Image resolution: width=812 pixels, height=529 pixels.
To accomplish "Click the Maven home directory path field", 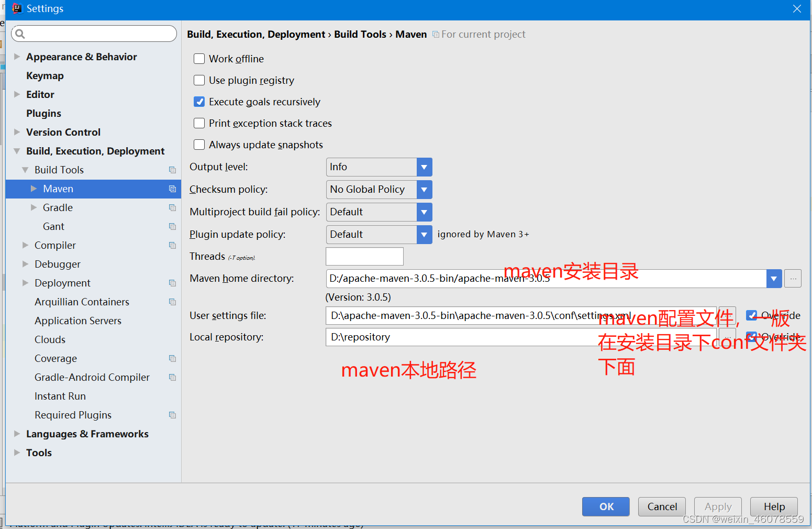I will click(546, 279).
